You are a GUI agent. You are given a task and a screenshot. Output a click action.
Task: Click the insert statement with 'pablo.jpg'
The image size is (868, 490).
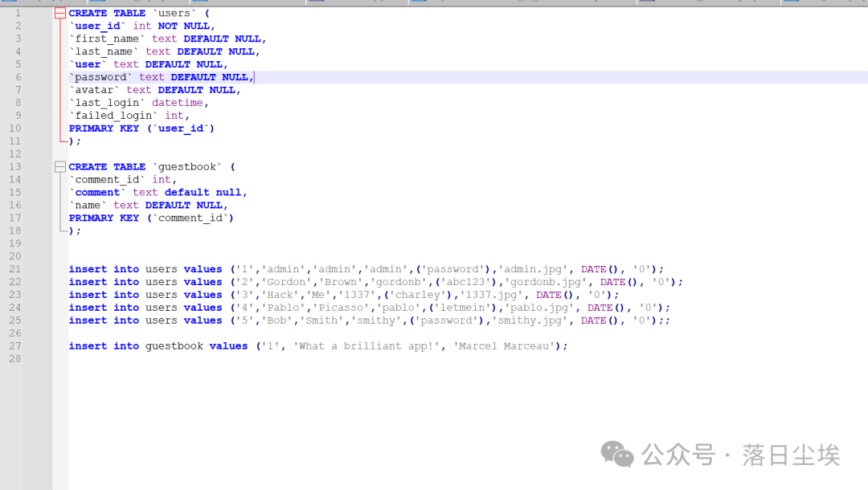tap(369, 308)
